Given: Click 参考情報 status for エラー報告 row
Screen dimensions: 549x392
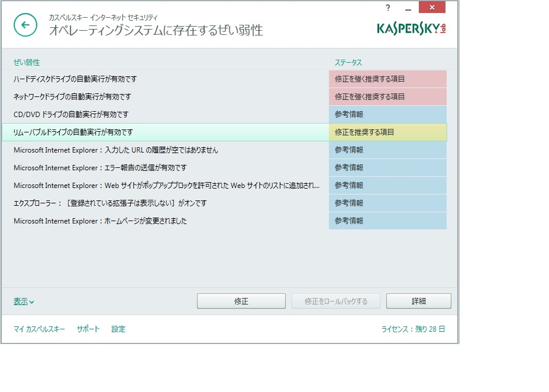Looking at the screenshot, I should (387, 168).
